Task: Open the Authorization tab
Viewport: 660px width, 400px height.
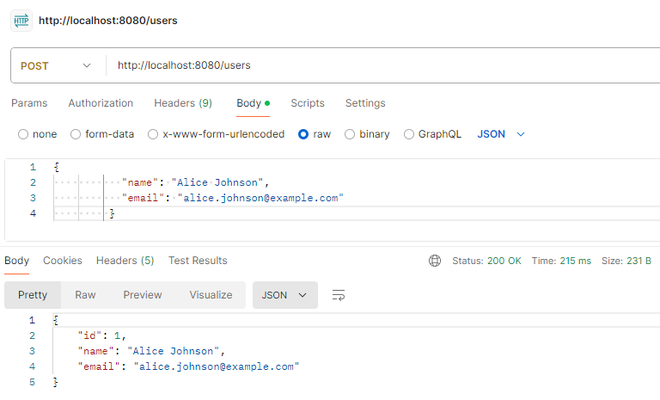Action: click(100, 103)
